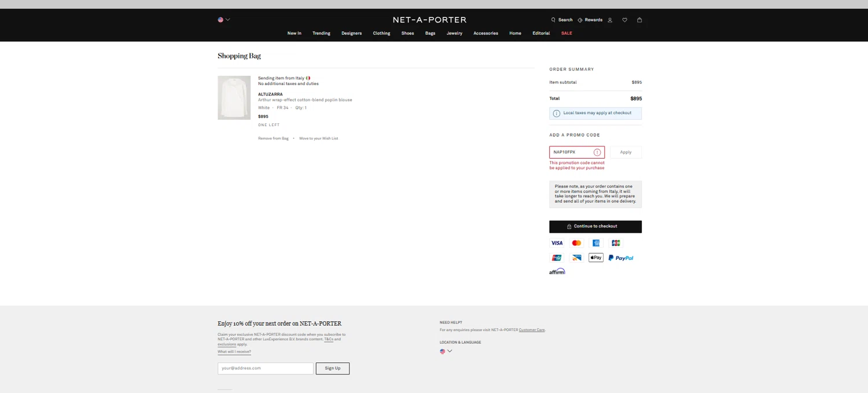This screenshot has height=393, width=868.
Task: Select the Visa payment icon
Action: (x=557, y=243)
